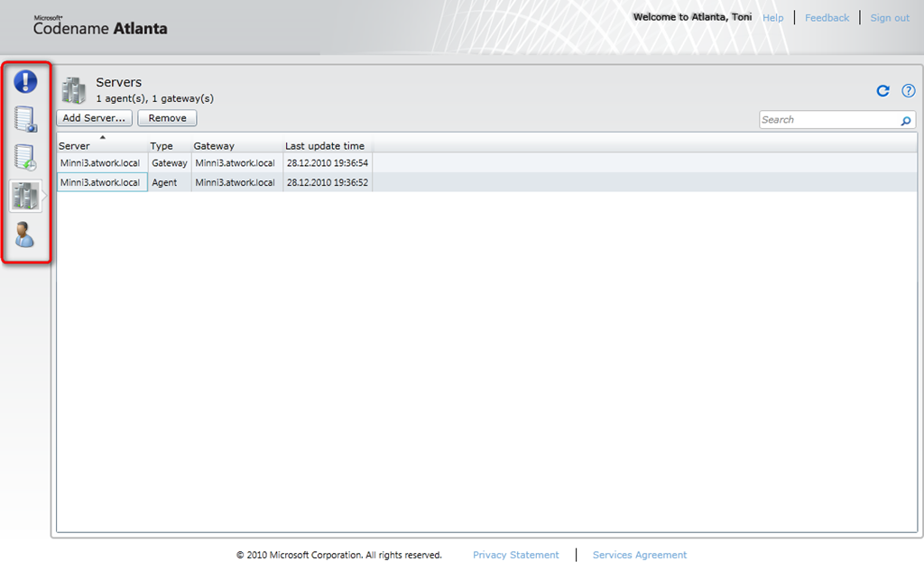
Task: Click the Servers heading building icon
Action: tap(74, 90)
